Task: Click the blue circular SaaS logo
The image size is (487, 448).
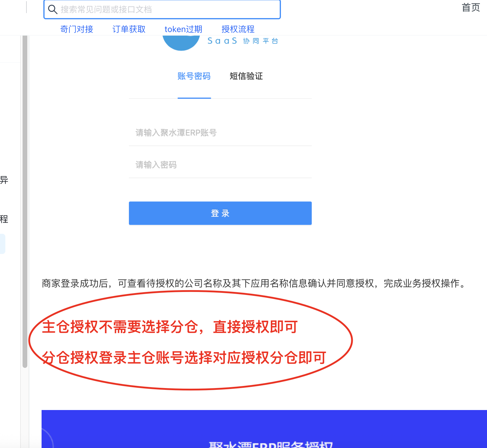Action: pos(181,43)
